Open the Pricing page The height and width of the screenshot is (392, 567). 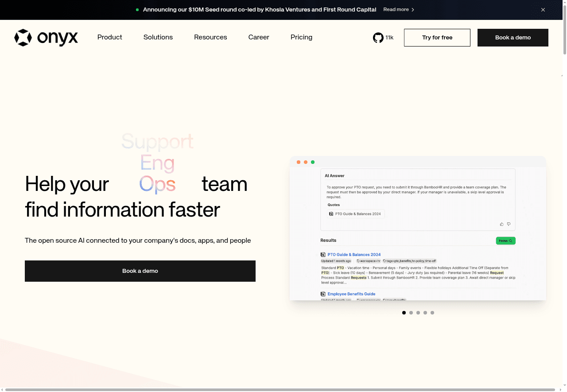(301, 37)
